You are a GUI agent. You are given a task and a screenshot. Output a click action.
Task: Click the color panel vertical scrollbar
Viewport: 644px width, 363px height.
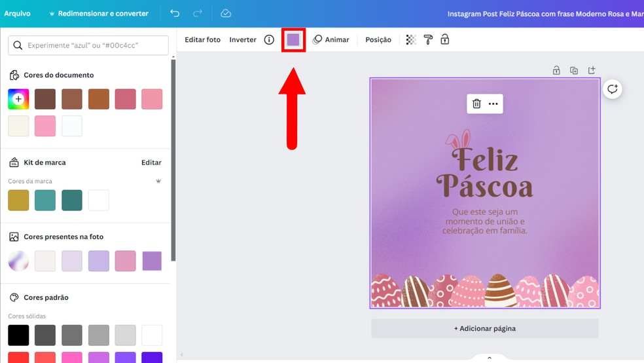pos(173,161)
